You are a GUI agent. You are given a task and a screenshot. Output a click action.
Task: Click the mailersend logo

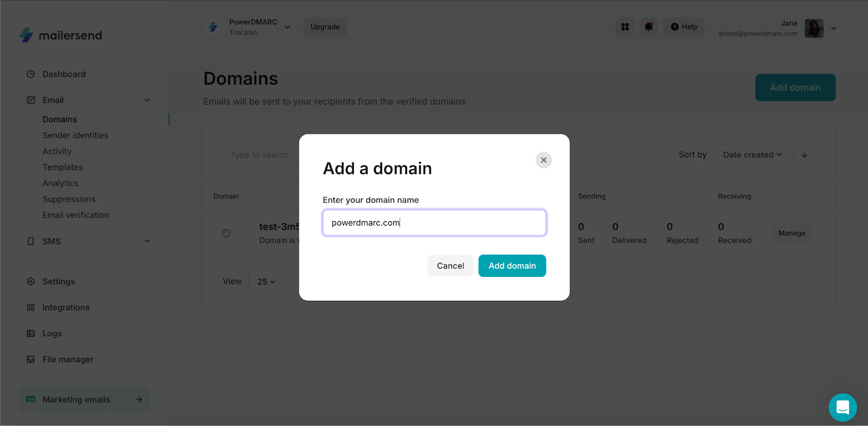point(60,35)
